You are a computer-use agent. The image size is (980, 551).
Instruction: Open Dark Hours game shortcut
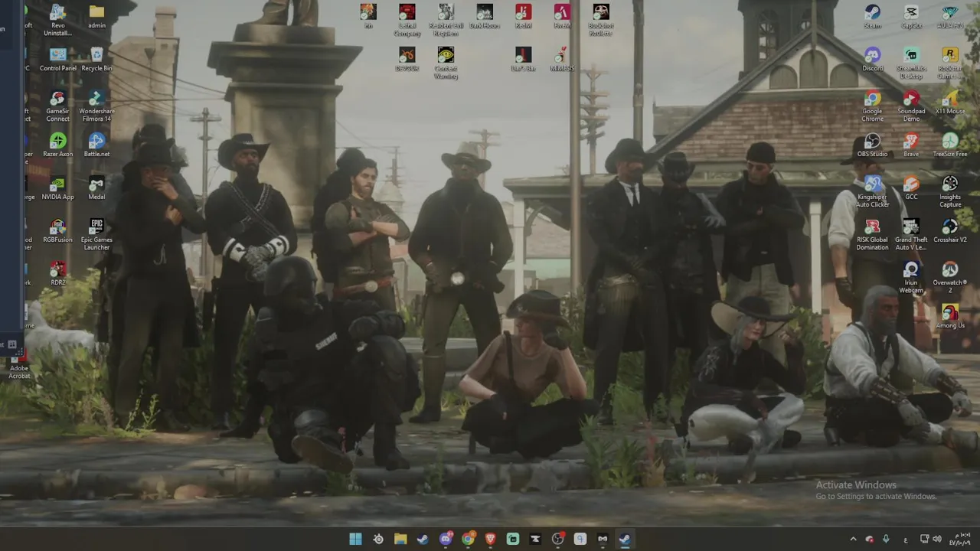click(x=485, y=17)
